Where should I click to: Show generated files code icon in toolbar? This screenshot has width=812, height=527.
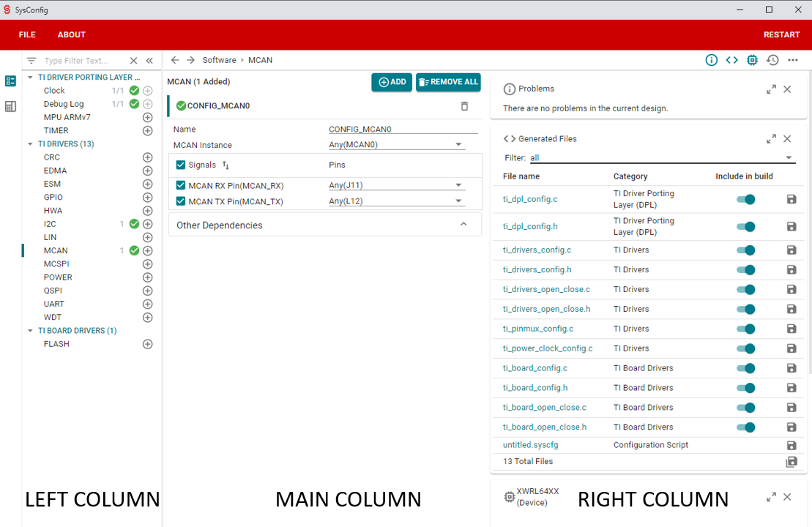pos(731,60)
